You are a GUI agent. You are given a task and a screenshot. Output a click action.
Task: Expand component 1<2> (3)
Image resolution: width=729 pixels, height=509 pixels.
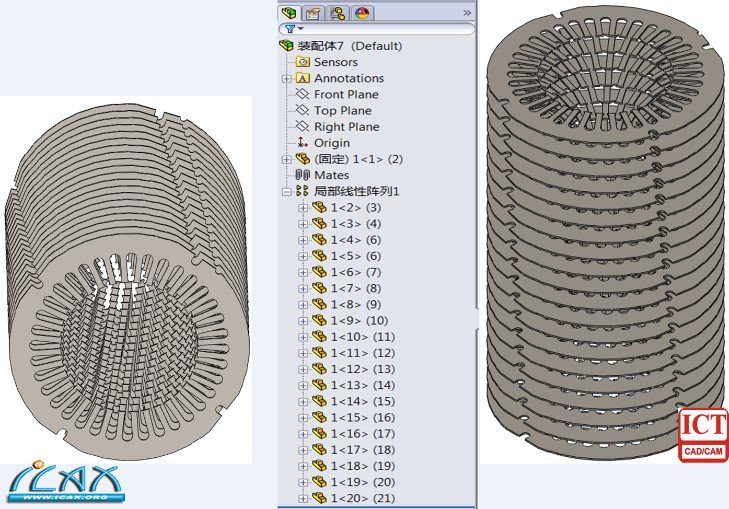click(303, 207)
